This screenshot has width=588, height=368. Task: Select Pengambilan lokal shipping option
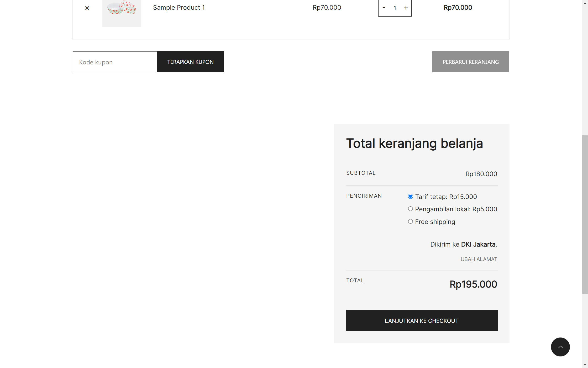(410, 209)
